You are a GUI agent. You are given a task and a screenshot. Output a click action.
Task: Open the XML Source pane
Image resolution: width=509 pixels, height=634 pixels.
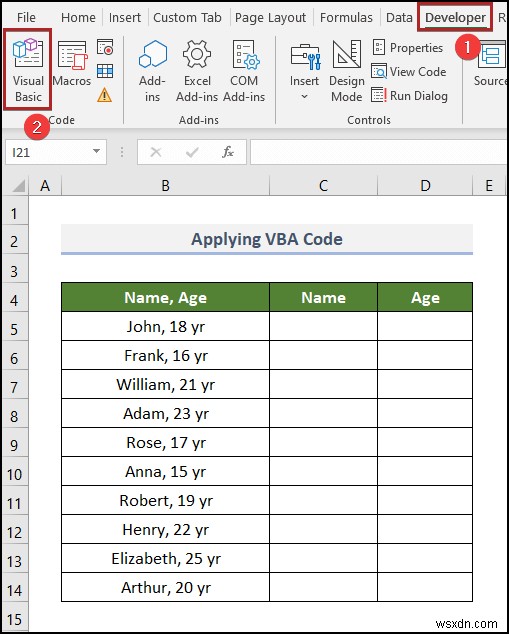491,64
